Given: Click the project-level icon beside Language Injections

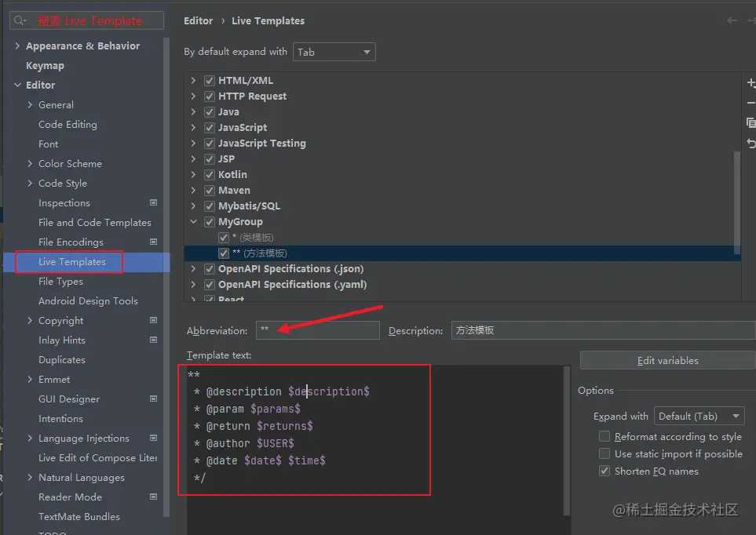Looking at the screenshot, I should (153, 439).
